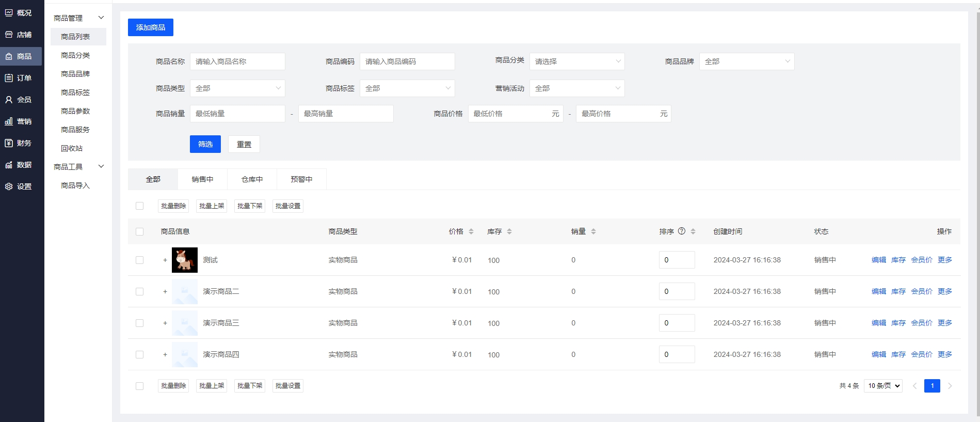Click the 会员 member person icon
This screenshot has width=980, height=422.
pyautogui.click(x=9, y=100)
